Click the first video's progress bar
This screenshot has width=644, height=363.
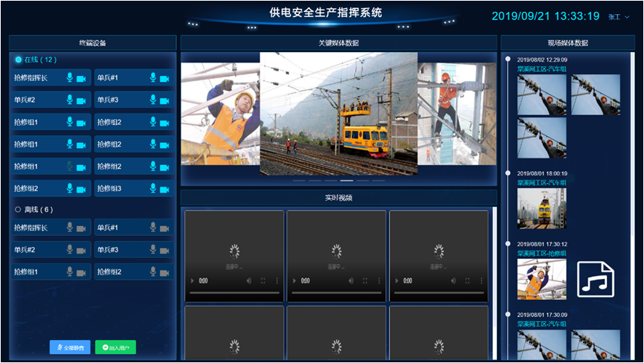234,294
